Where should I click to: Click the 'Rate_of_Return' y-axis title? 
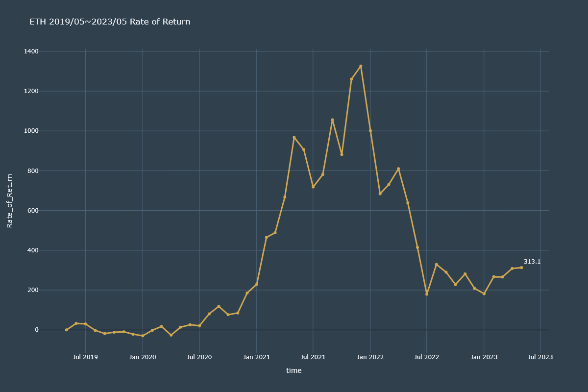click(10, 201)
